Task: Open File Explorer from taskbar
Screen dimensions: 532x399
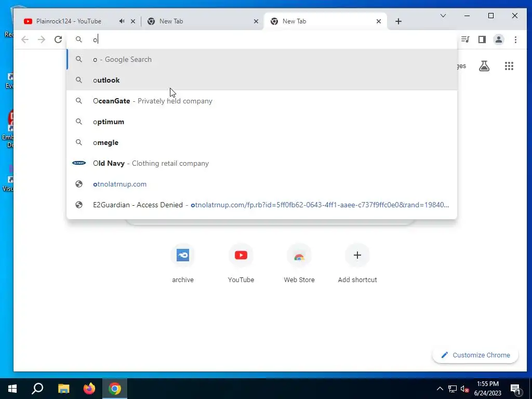Action: pos(63,389)
